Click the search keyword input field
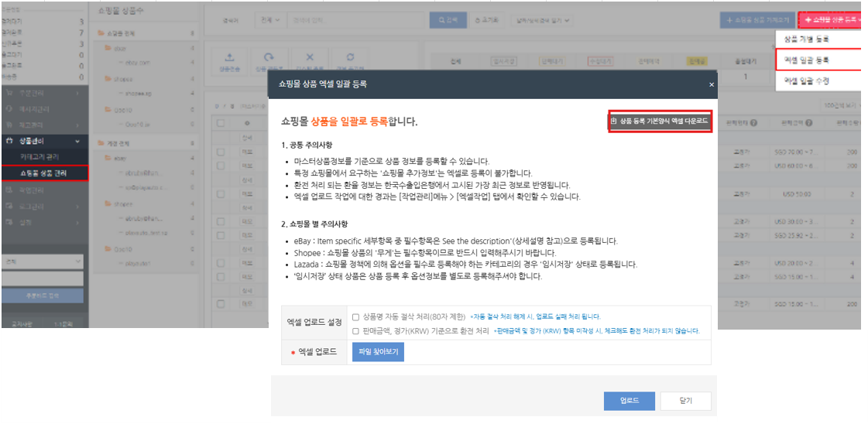The height and width of the screenshot is (424, 868). click(x=356, y=19)
